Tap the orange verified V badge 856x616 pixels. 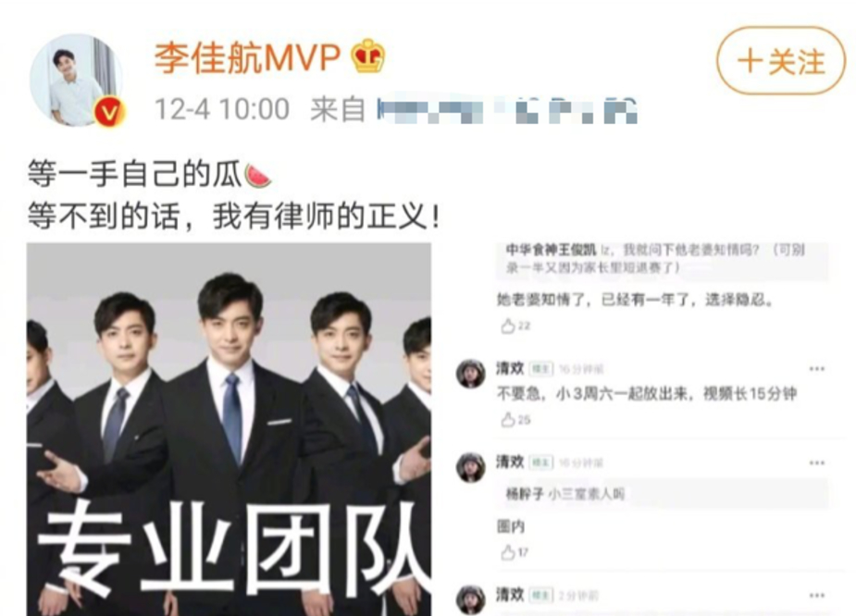tap(110, 112)
